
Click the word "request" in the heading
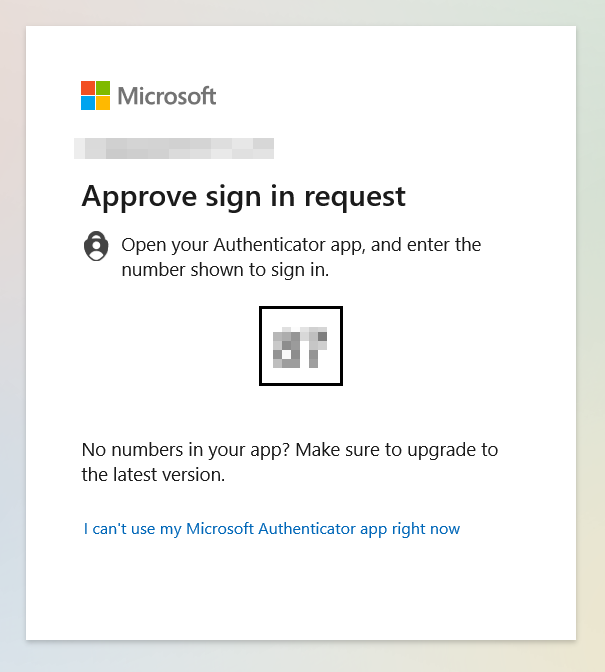coord(355,198)
